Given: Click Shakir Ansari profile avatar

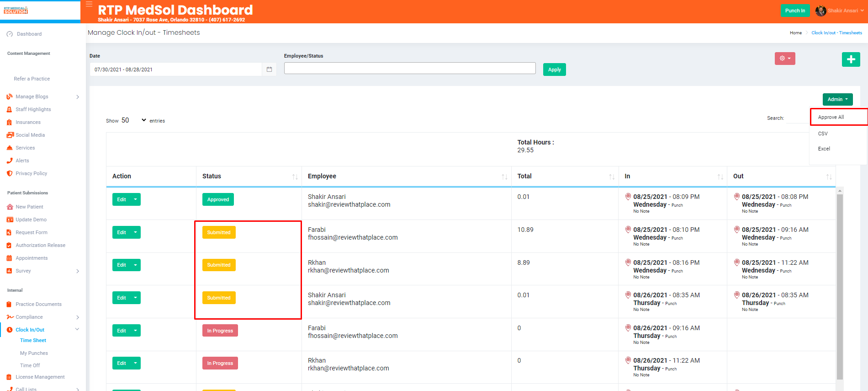Looking at the screenshot, I should (820, 11).
